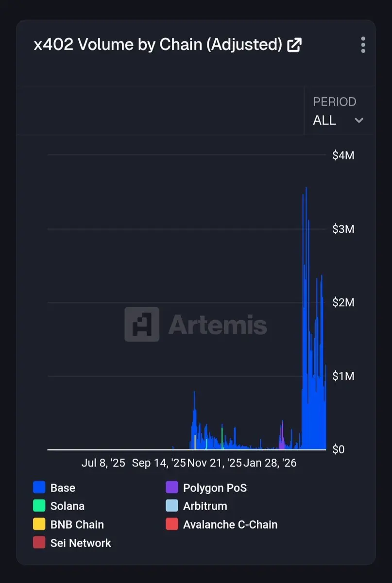This screenshot has height=583, width=392.
Task: Click the Arbitrum light blue legend swatch
Action: [x=172, y=506]
